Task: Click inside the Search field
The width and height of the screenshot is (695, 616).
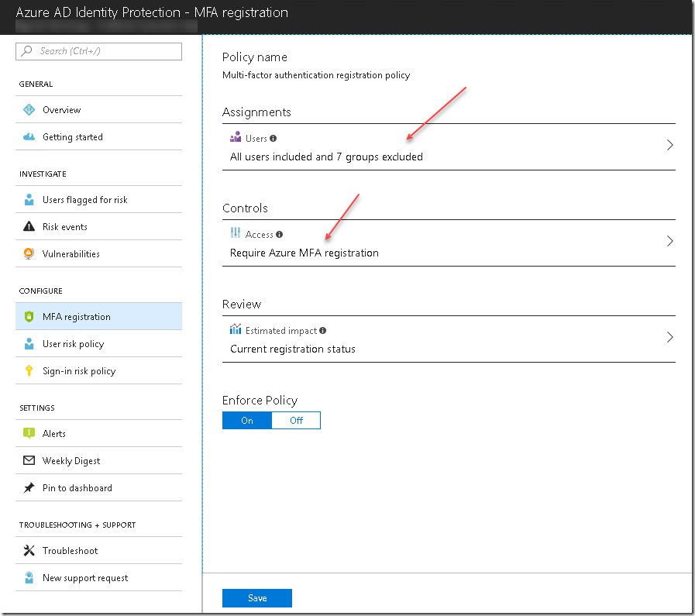Action: coord(98,51)
